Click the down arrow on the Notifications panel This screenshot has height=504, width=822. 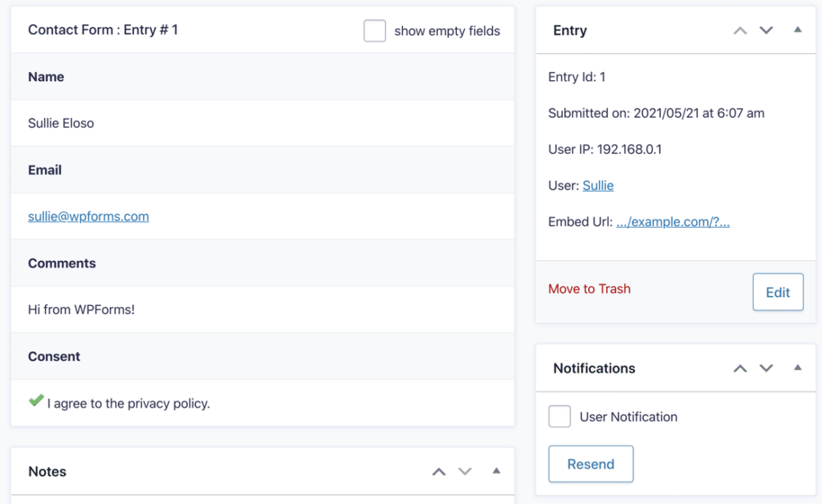tap(766, 368)
